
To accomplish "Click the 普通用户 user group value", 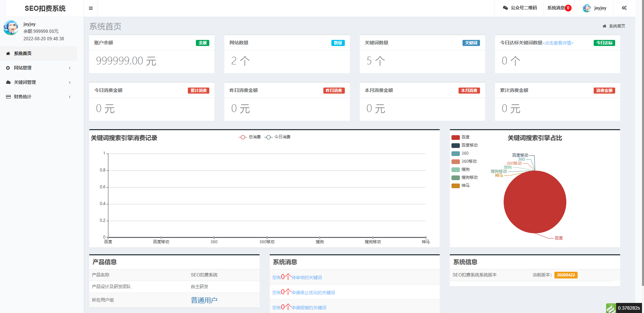I will [x=204, y=300].
